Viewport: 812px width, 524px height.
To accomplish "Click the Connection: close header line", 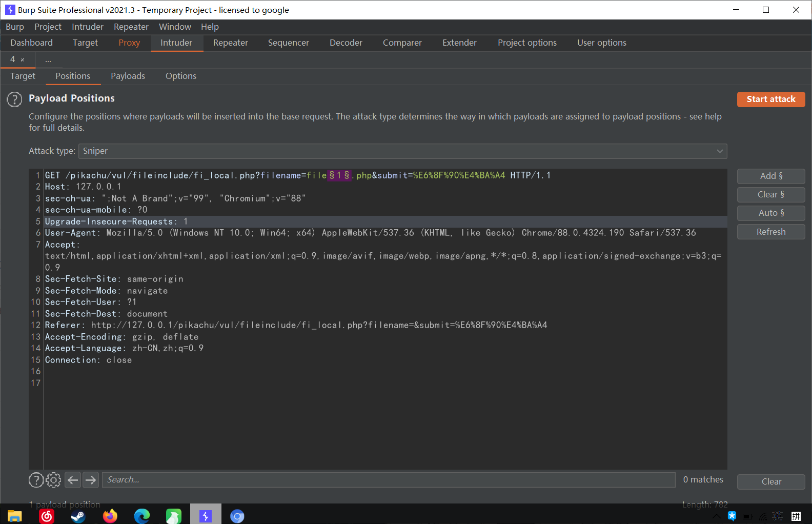I will point(88,360).
